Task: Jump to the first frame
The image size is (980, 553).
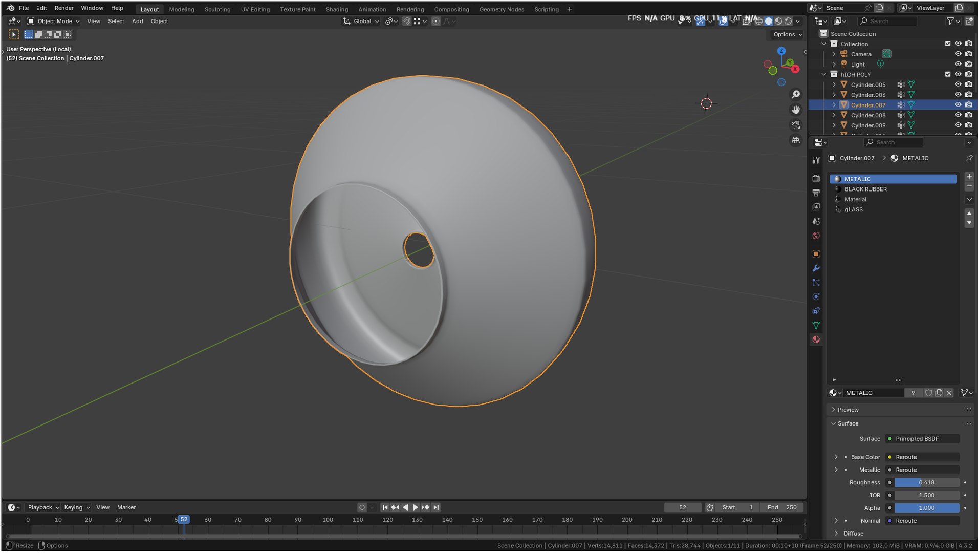Action: pyautogui.click(x=385, y=508)
